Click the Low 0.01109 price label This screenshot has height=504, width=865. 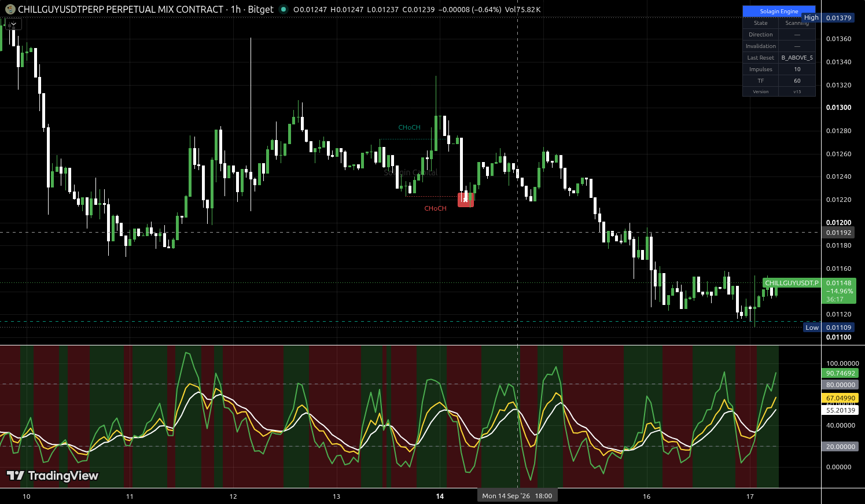pos(829,328)
